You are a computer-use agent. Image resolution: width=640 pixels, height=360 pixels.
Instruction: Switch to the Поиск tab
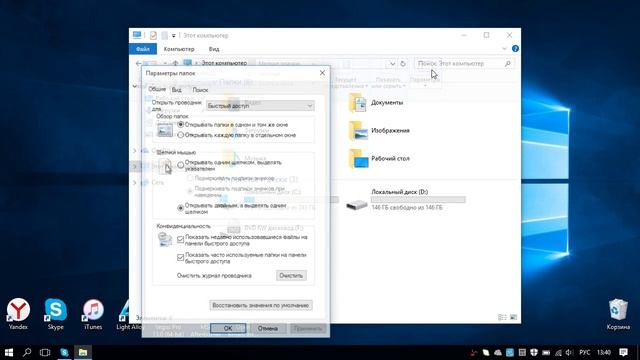click(x=200, y=90)
